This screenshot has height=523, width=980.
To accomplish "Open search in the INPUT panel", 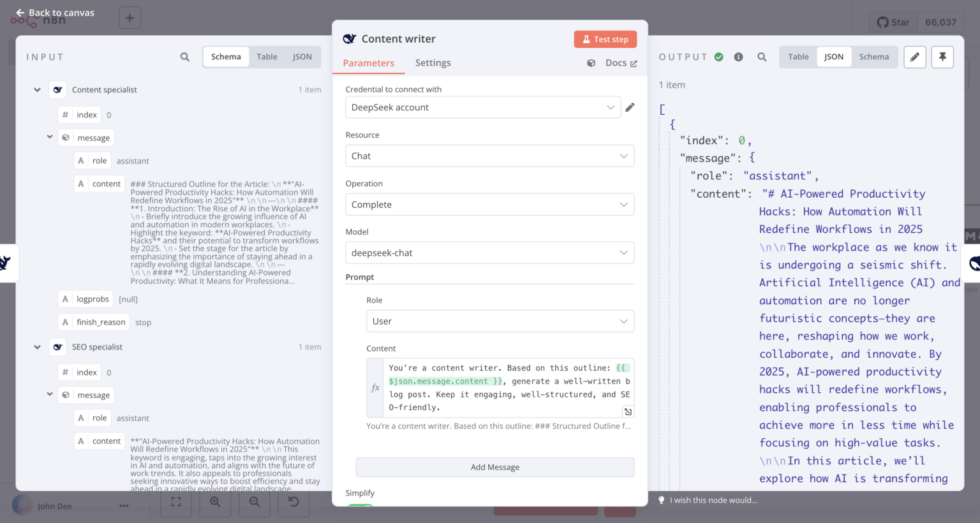I will coord(184,57).
